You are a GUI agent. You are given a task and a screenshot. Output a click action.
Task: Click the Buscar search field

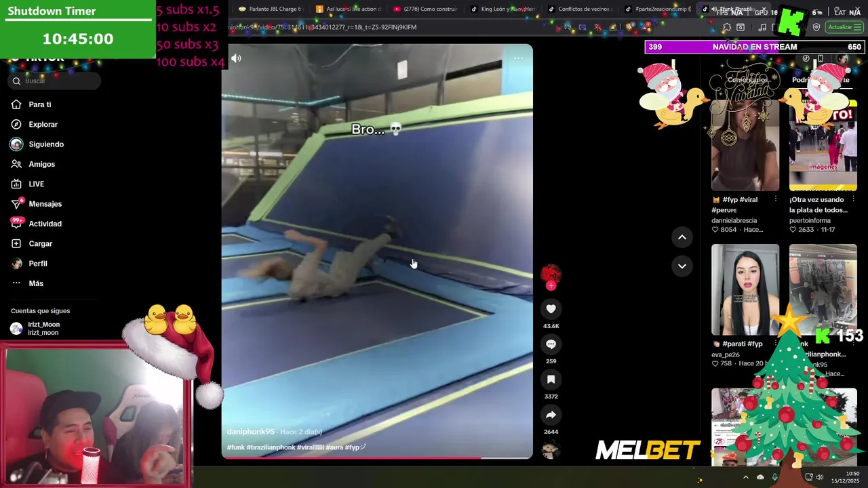[56, 81]
